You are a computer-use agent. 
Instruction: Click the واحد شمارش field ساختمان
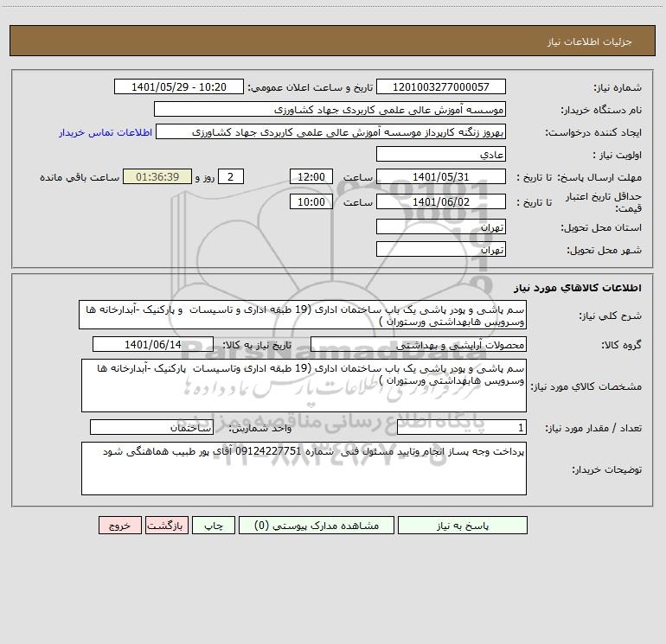point(151,428)
